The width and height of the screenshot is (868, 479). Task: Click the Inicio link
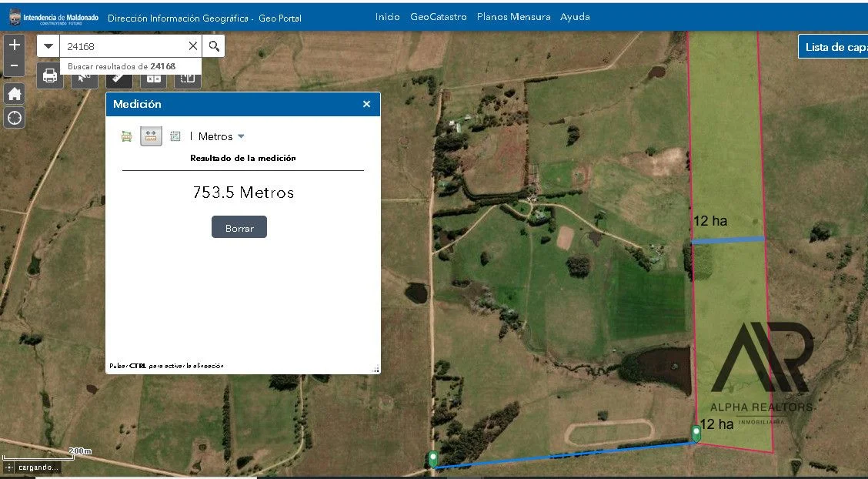387,17
